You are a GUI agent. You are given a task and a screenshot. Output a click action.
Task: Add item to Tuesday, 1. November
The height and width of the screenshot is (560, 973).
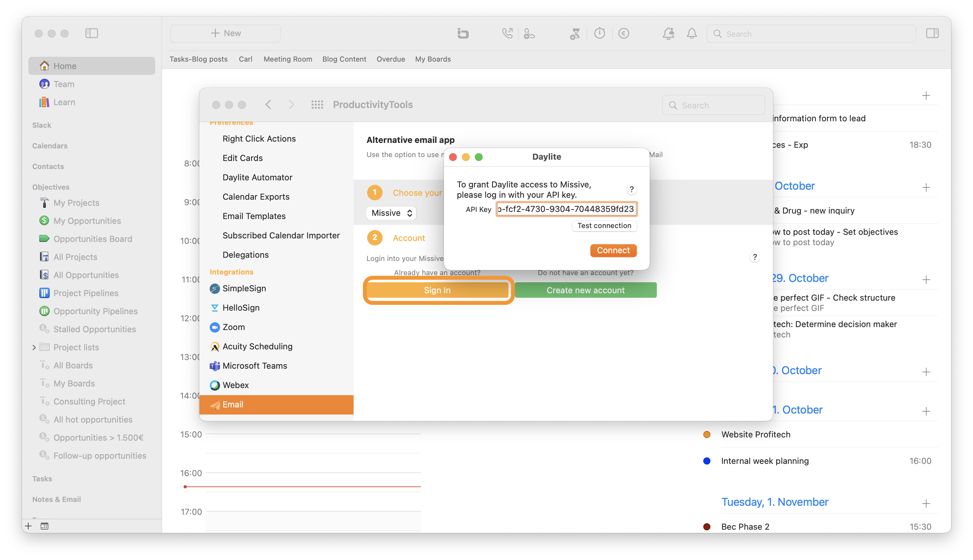[926, 503]
